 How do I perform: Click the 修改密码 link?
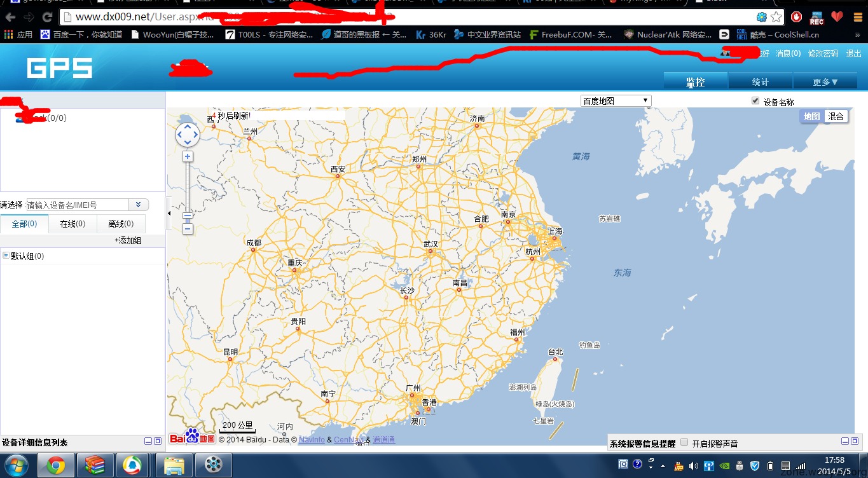tap(823, 54)
